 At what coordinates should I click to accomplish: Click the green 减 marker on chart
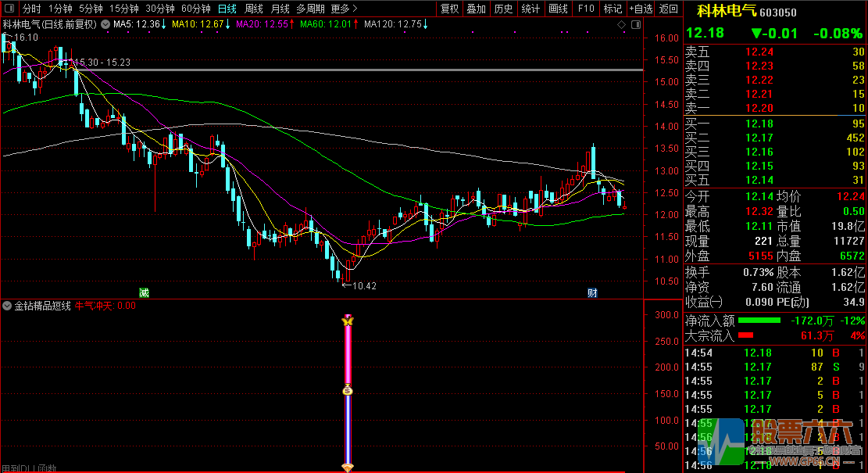pos(144,293)
